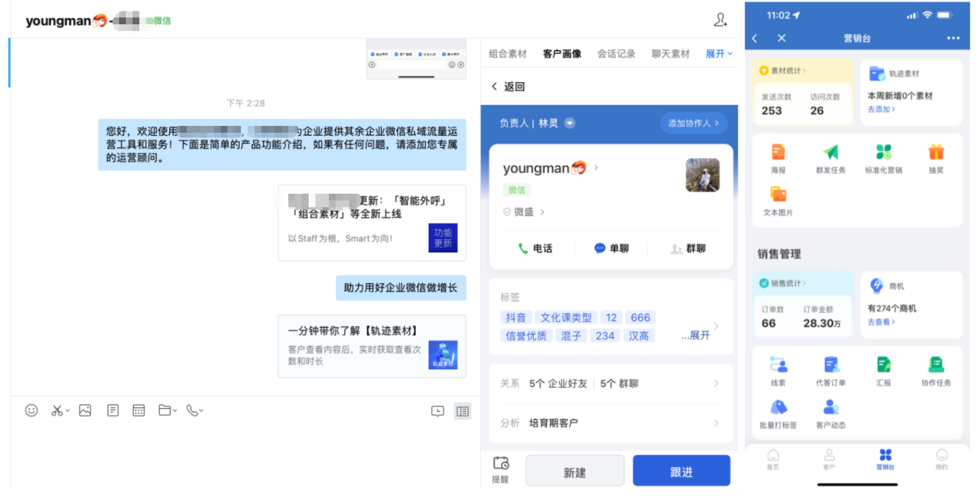Image resolution: width=980 pixels, height=498 pixels.
Task: Open 批量打标签 icon
Action: (778, 414)
